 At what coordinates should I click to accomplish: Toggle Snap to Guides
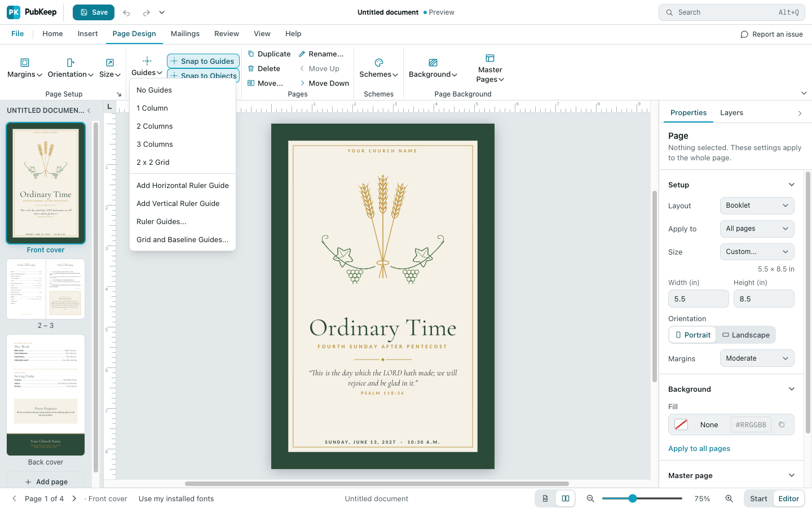pyautogui.click(x=203, y=61)
